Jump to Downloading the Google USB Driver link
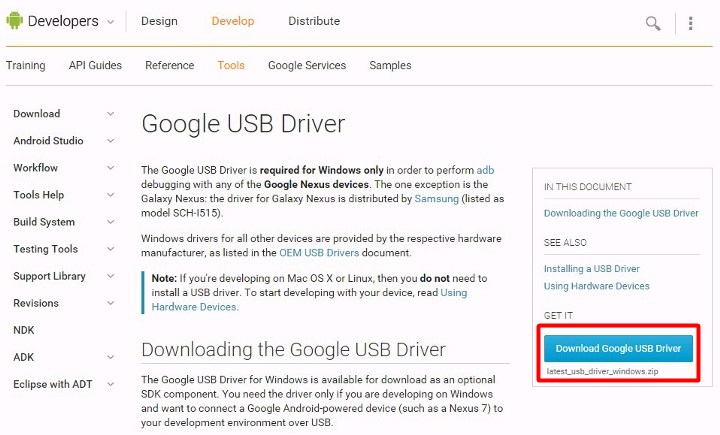This screenshot has height=435, width=720. tap(621, 213)
